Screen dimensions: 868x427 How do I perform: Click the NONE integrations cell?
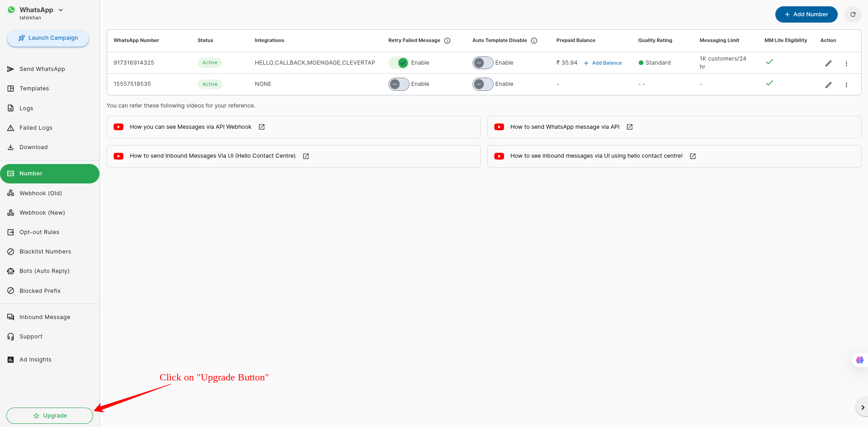point(263,84)
